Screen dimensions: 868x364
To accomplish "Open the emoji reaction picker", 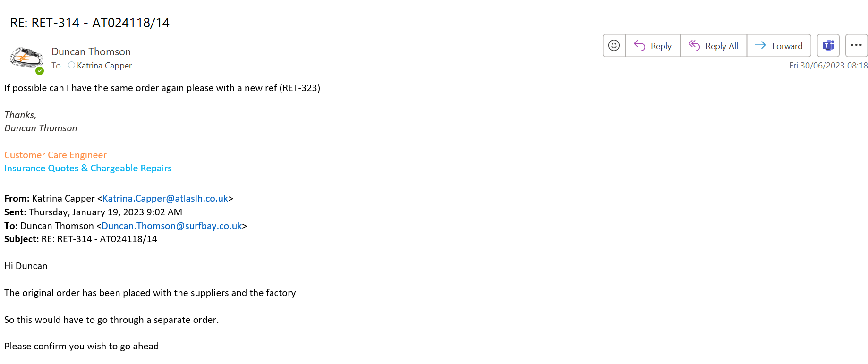I will click(614, 46).
